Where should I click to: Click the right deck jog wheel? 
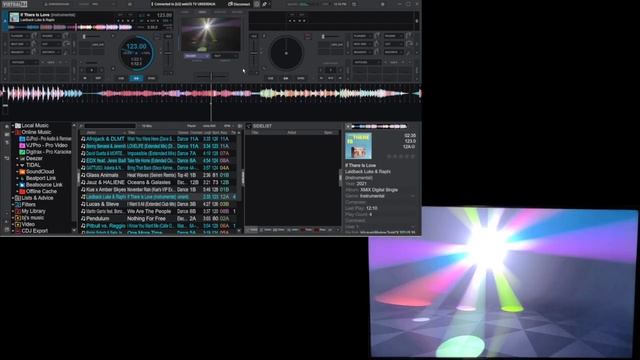pos(286,53)
